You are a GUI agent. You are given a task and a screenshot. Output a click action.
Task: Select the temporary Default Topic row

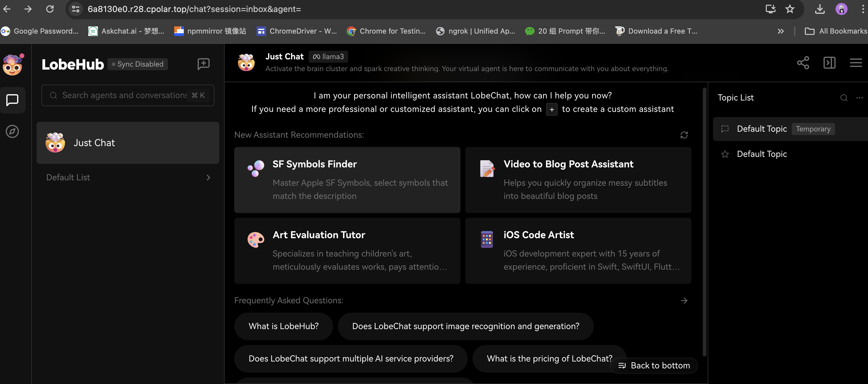pyautogui.click(x=790, y=129)
